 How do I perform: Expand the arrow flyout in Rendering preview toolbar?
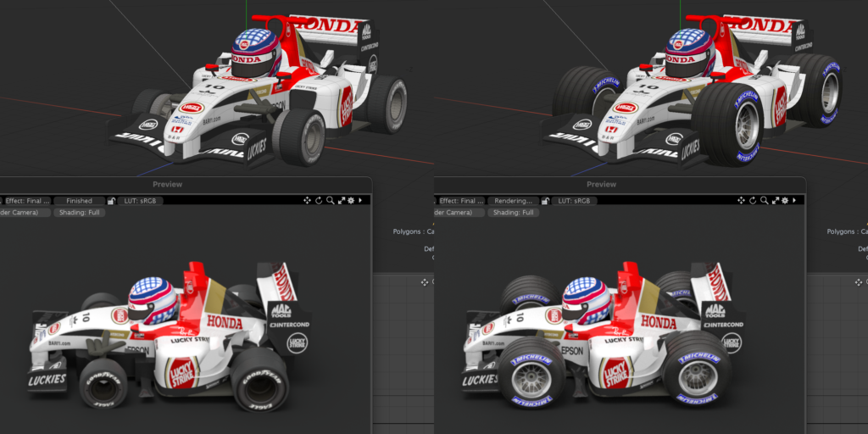coord(794,200)
